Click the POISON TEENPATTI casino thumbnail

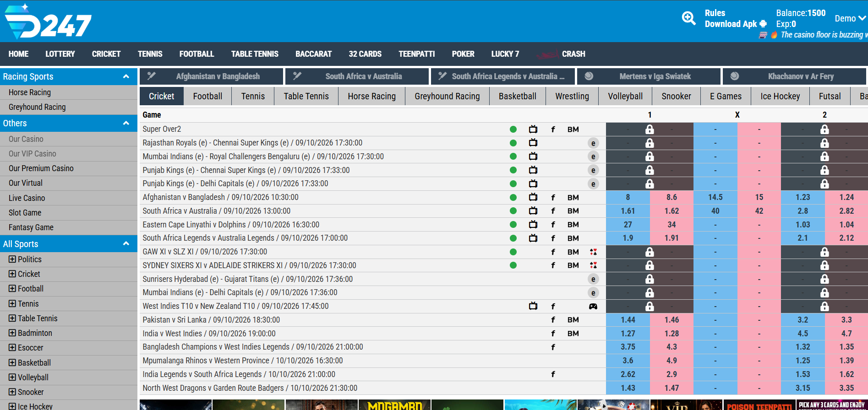tap(759, 405)
